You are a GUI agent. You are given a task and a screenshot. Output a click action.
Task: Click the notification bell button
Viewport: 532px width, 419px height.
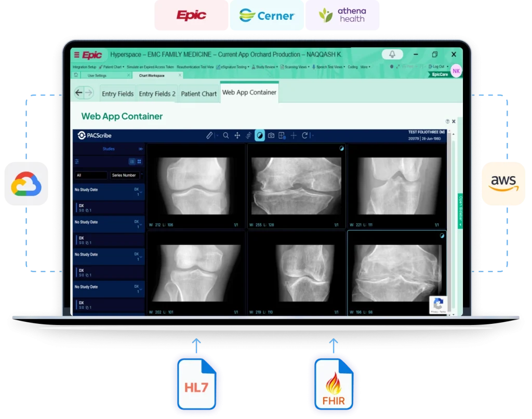tap(392, 55)
